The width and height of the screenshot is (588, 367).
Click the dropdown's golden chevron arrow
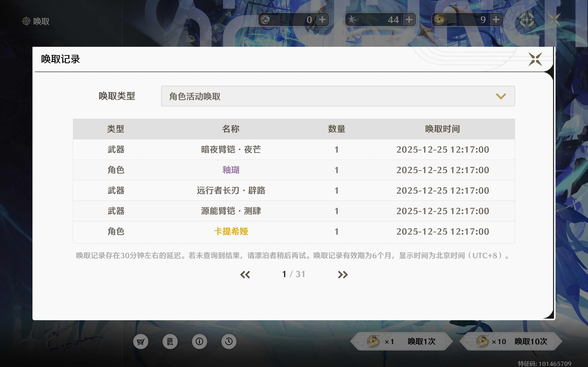501,96
